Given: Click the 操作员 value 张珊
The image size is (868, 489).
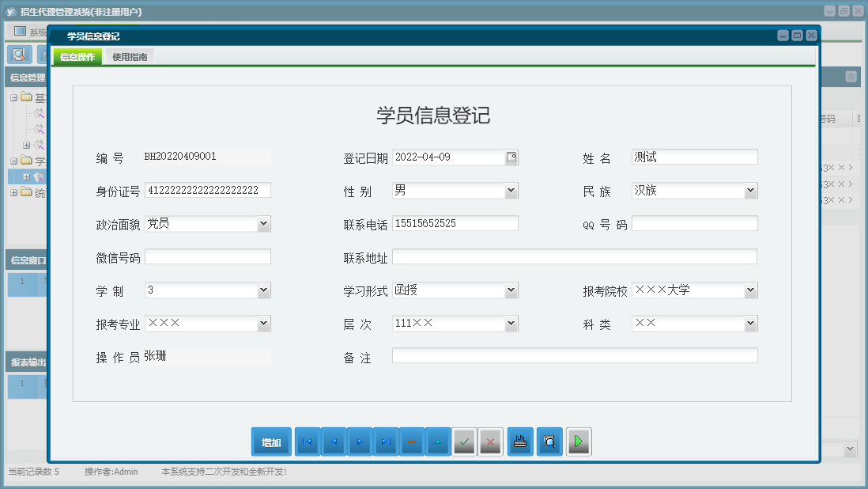Looking at the screenshot, I should point(155,356).
